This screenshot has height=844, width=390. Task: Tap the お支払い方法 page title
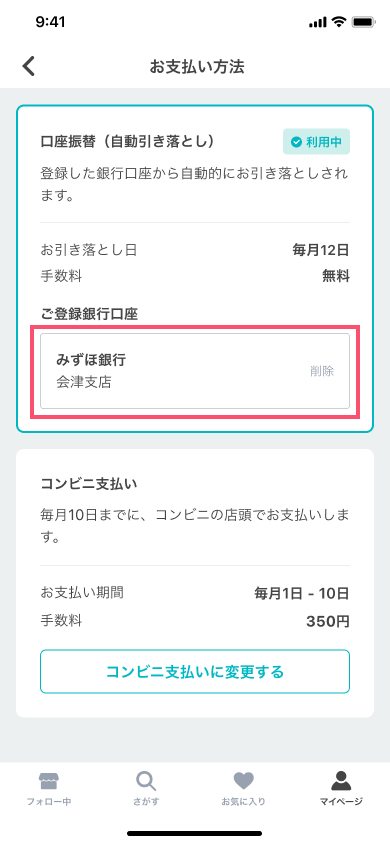click(197, 67)
